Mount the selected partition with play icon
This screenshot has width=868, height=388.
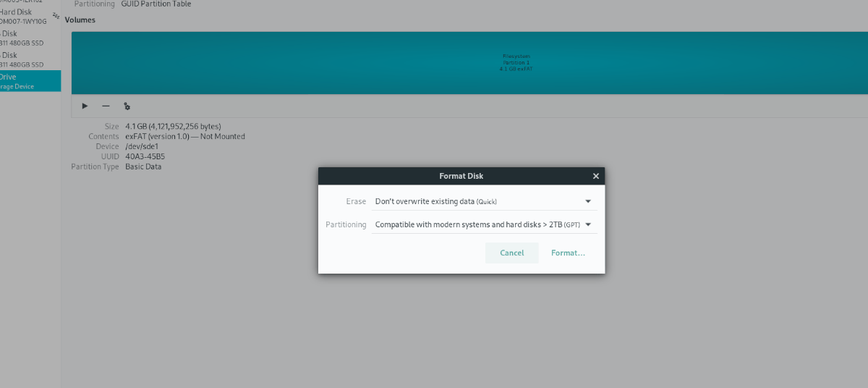point(85,106)
